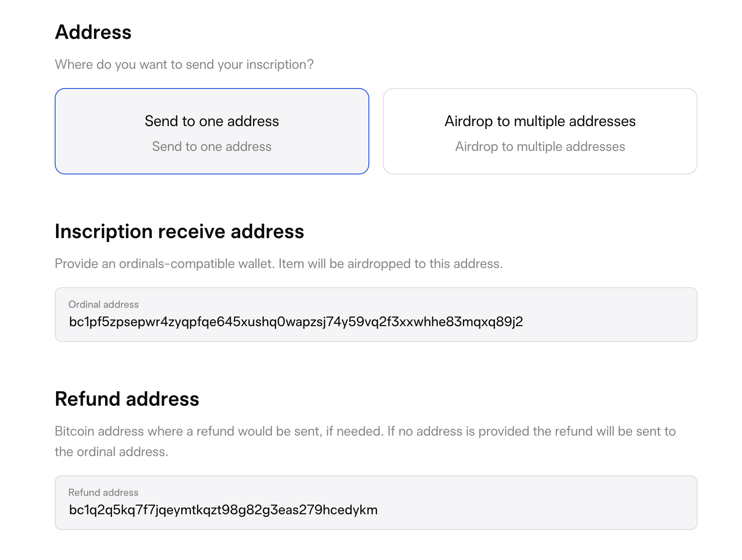The width and height of the screenshot is (742, 560).
Task: Click the small "Ordinal address" field label
Action: 103,304
